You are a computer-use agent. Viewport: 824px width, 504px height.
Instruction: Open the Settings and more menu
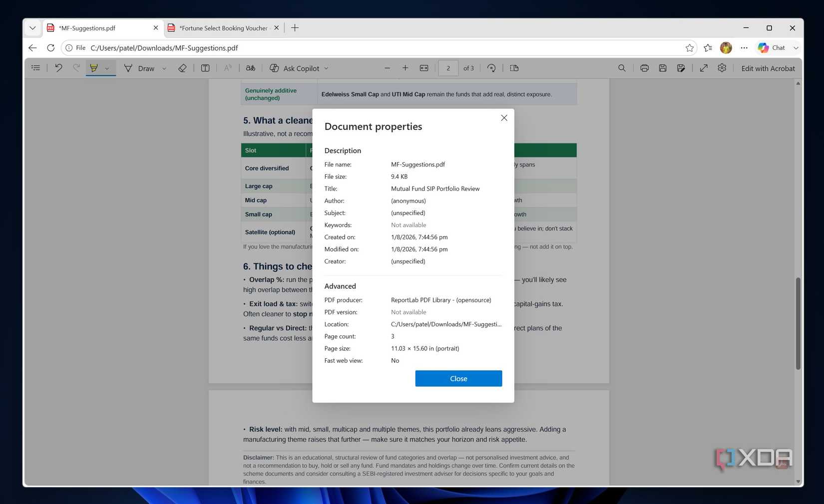[744, 48]
